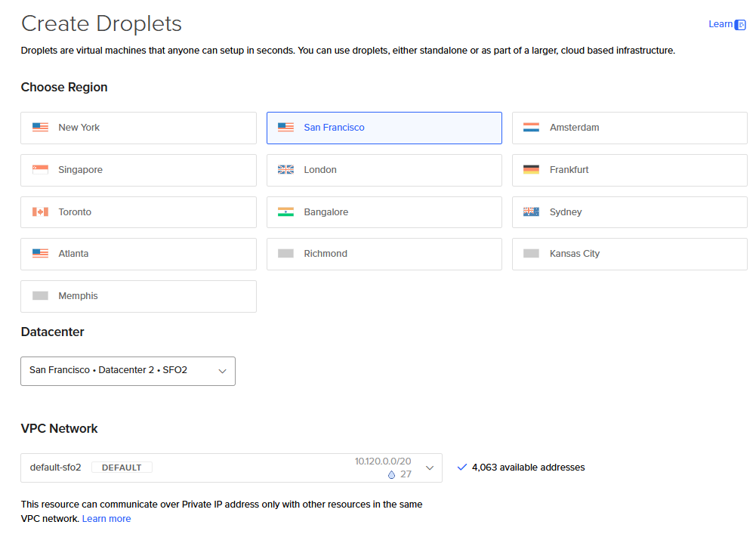Select Bangalore region
The width and height of the screenshot is (756, 534).
click(x=384, y=212)
